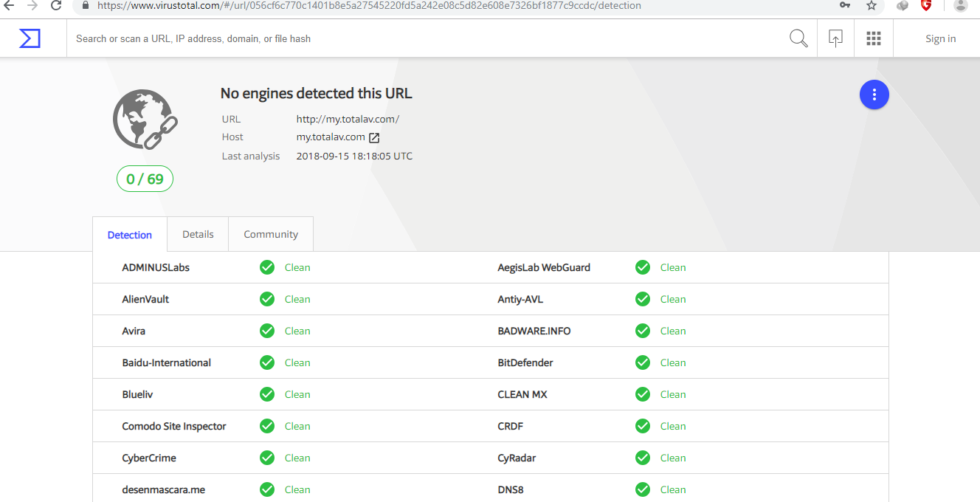Click the browser address bar URL
This screenshot has width=980, height=502.
369,5
